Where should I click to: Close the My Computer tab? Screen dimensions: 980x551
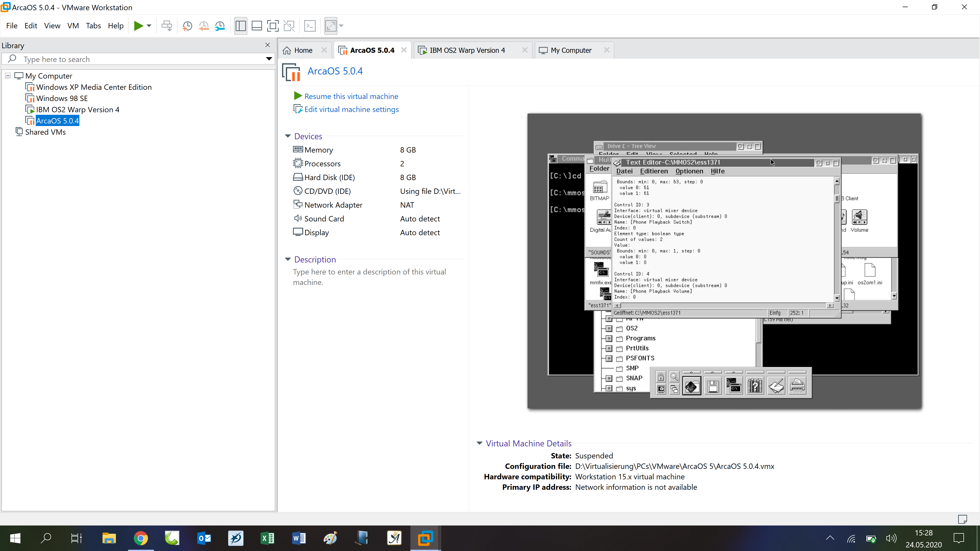[607, 50]
